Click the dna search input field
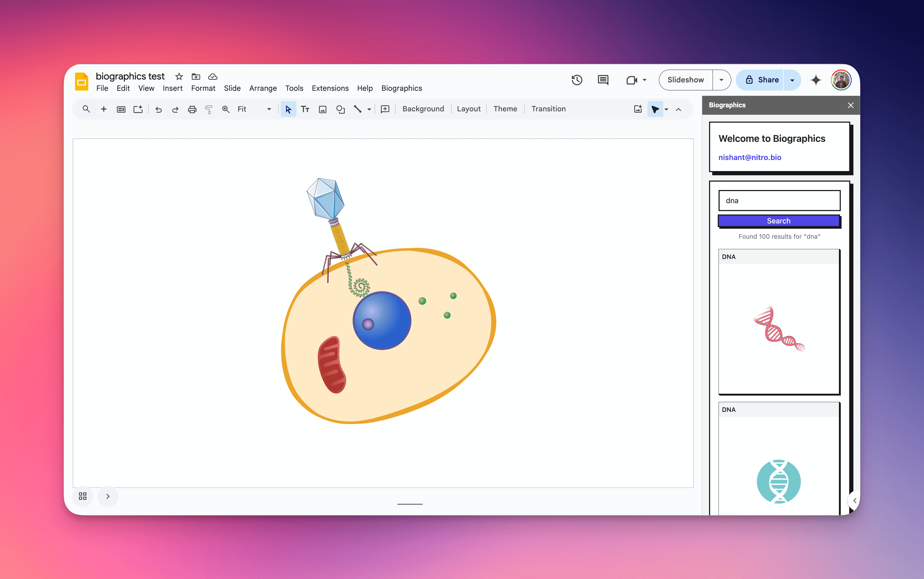 pos(779,200)
